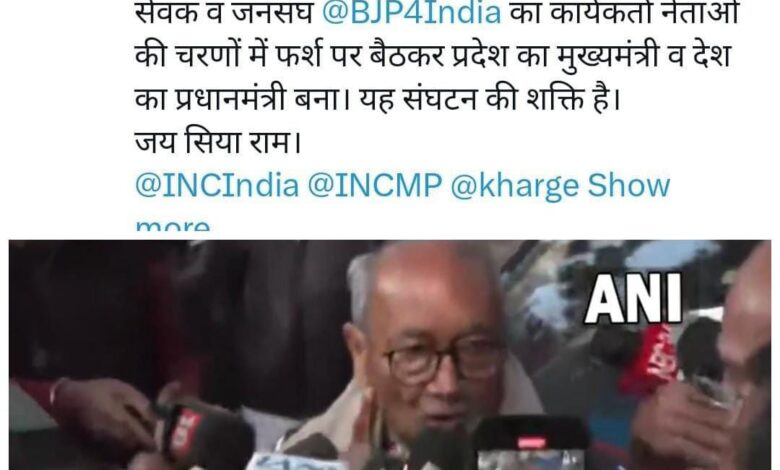Click the @INCMP mention
Screen dimensions: 780x470
tap(375, 186)
